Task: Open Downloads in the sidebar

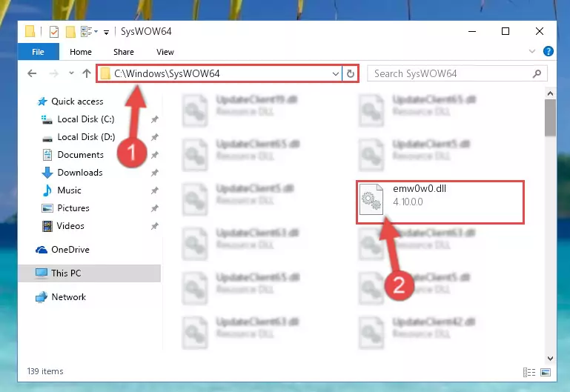Action: point(80,173)
